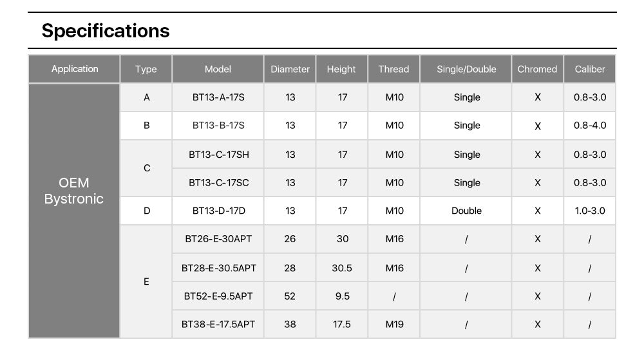Click model BT13-A-17S
Viewport: 644px width, 344px height.
[x=218, y=97]
